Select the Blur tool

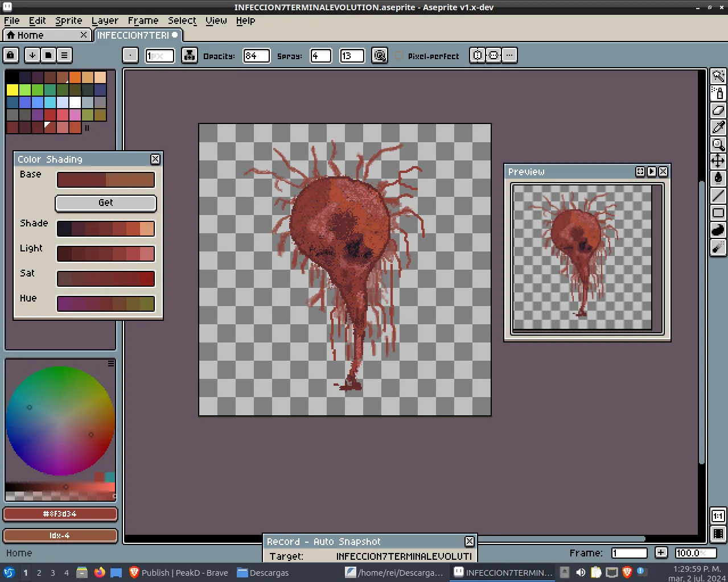[718, 247]
